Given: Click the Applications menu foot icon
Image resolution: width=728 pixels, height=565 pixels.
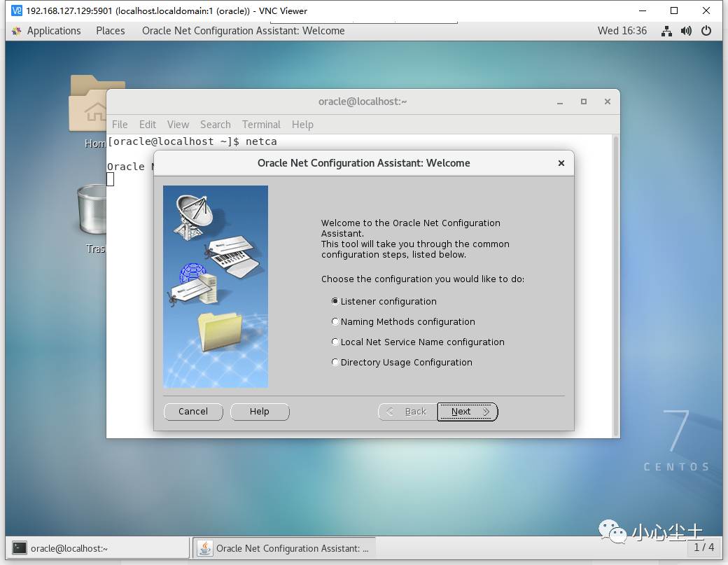Looking at the screenshot, I should click(x=17, y=31).
